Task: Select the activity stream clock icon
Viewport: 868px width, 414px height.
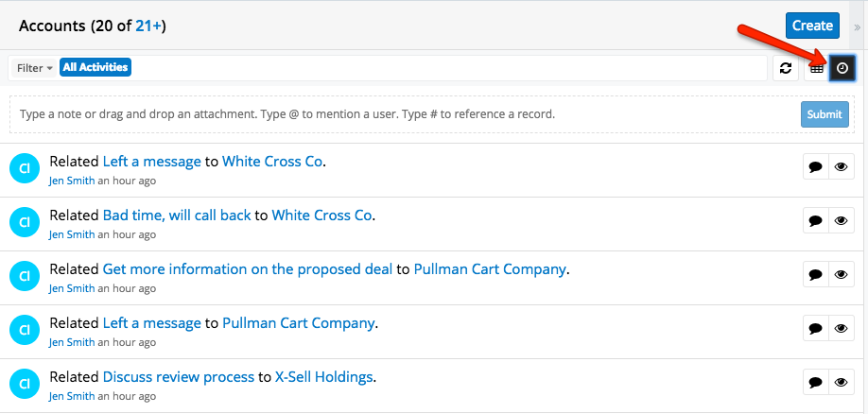Action: point(842,68)
